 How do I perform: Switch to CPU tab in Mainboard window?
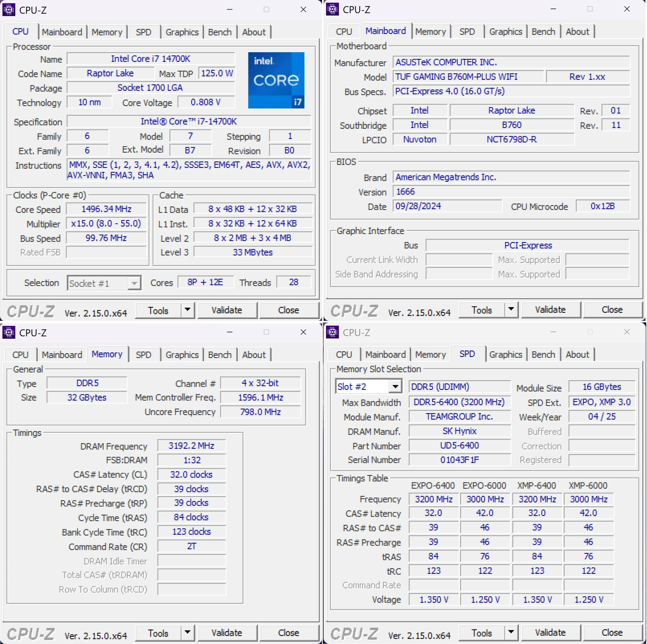point(344,32)
